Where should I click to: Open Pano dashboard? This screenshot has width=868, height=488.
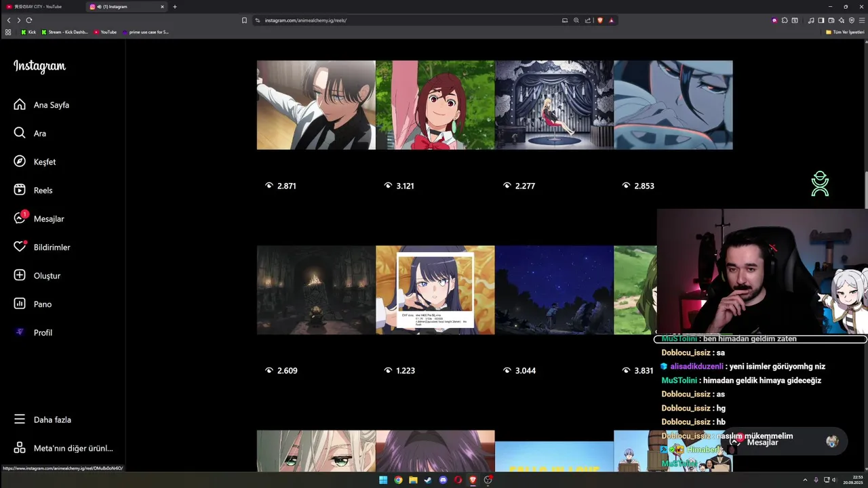[33, 304]
